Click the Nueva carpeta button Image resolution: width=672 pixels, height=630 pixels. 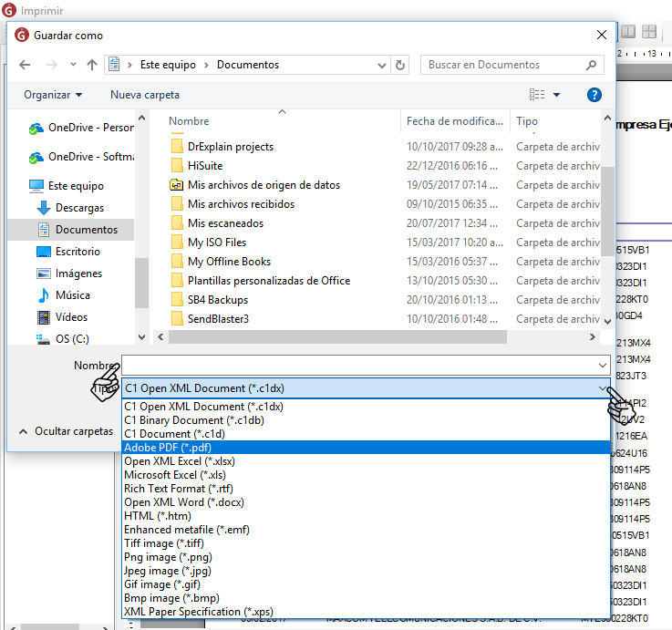145,95
